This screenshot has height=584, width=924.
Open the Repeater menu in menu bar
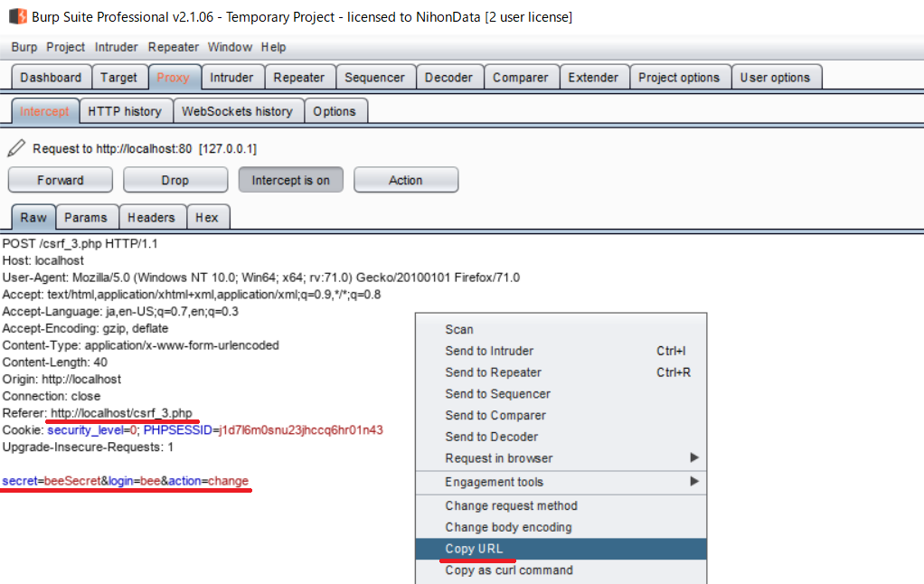tap(174, 47)
